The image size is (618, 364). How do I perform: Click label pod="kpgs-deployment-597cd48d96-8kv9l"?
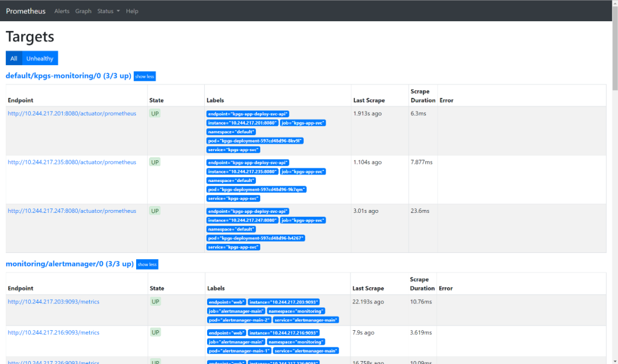coord(255,141)
